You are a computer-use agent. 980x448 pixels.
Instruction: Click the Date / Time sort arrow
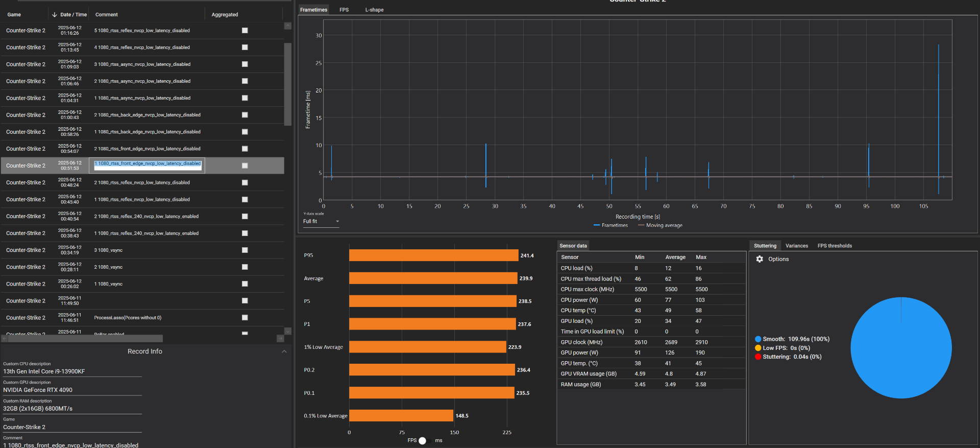click(55, 15)
